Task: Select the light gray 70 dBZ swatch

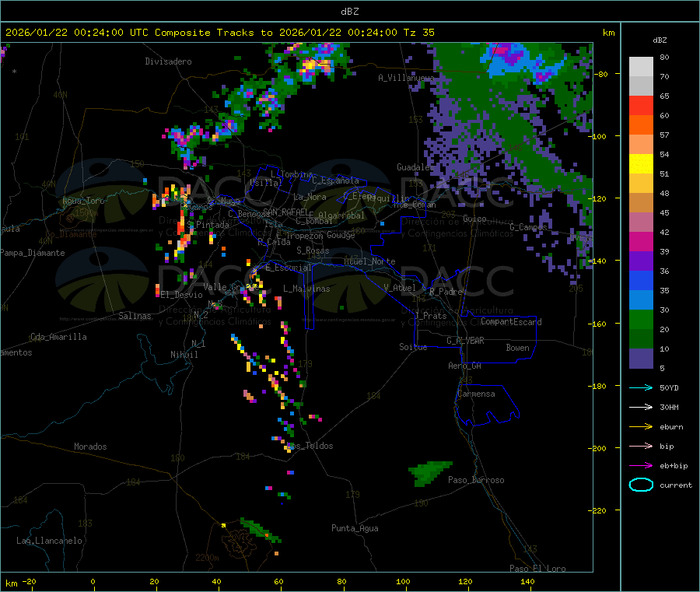Action: coord(641,67)
